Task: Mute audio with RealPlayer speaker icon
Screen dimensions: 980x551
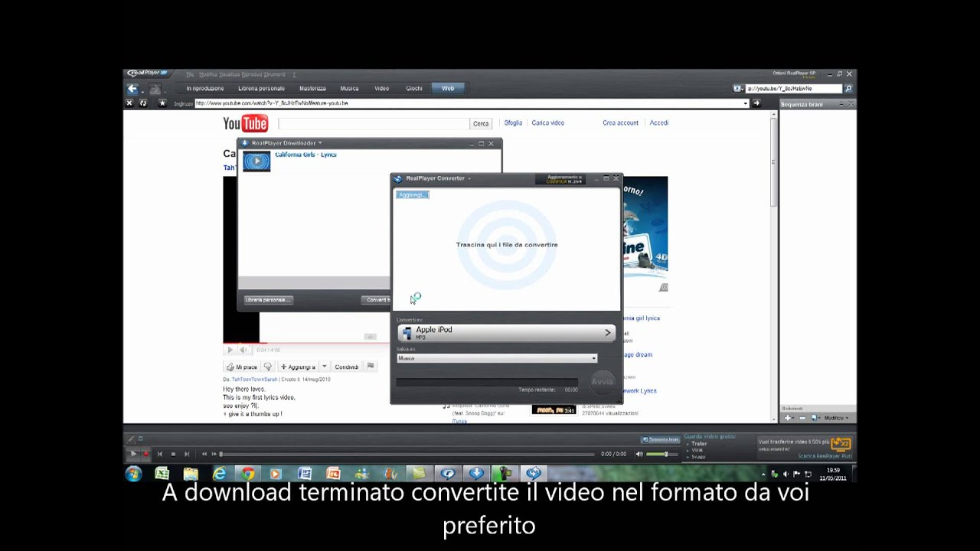Action: click(639, 454)
